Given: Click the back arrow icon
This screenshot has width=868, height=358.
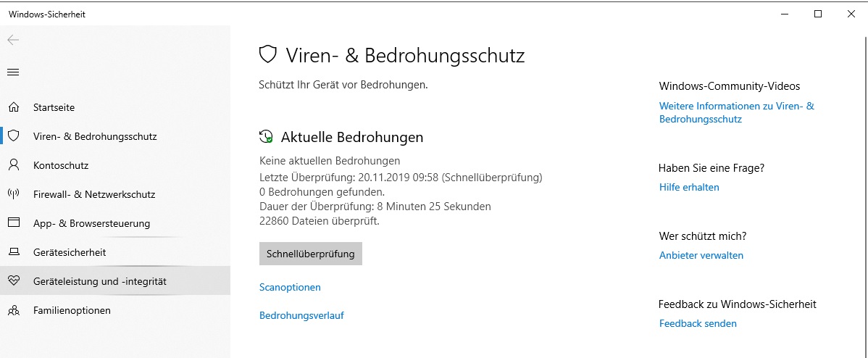Looking at the screenshot, I should click(x=13, y=41).
